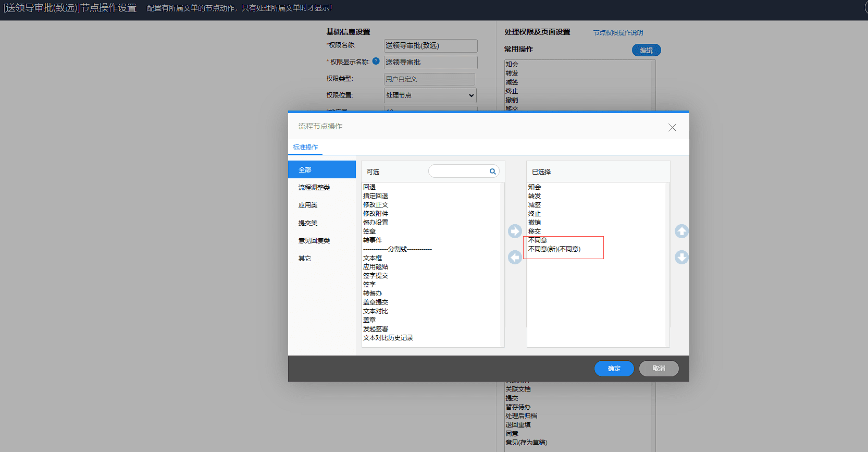Close the 流程节点操作 dialog with the X
The width and height of the screenshot is (868, 452).
click(672, 127)
